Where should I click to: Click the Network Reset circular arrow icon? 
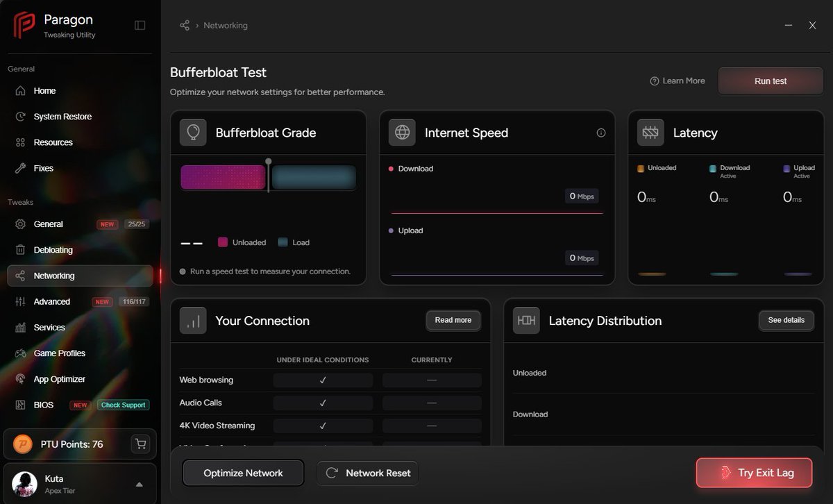(x=332, y=473)
